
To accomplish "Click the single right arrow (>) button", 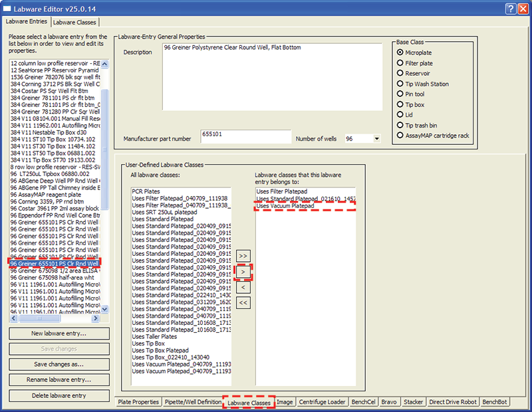I will 243,272.
